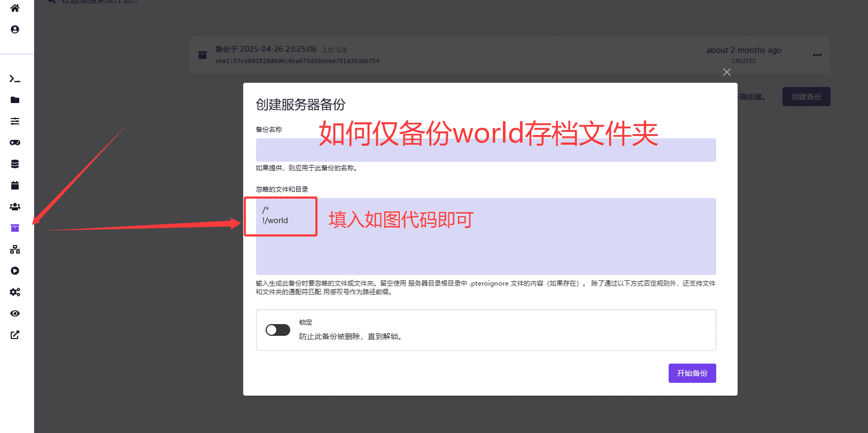Open the startup play-circle icon
The image size is (868, 433).
[x=15, y=271]
